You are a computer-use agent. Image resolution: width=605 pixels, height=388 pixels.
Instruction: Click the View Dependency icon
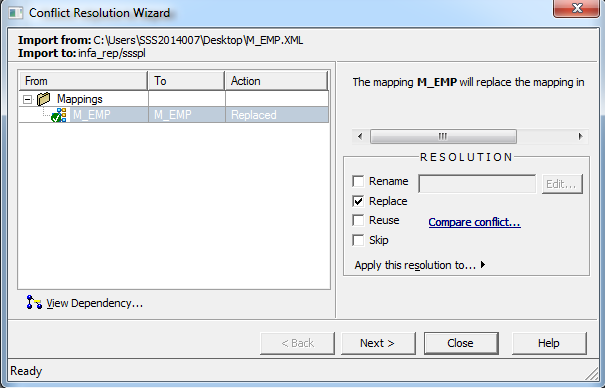pos(34,302)
